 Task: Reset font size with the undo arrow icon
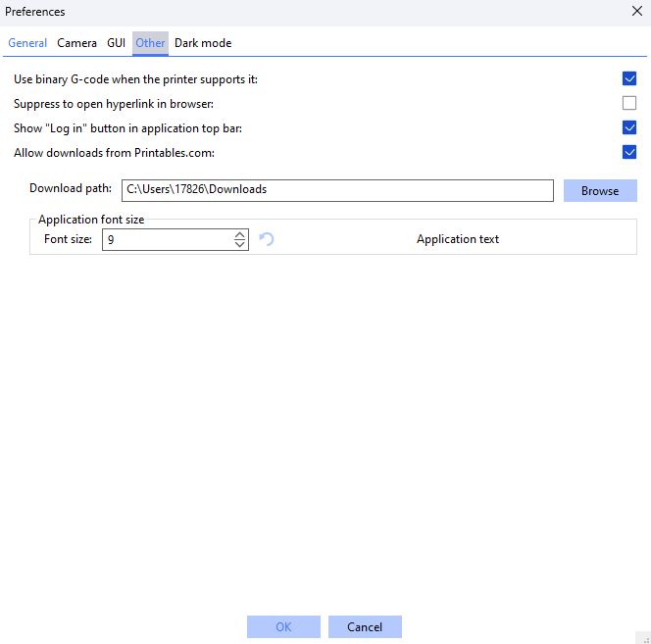[x=266, y=239]
